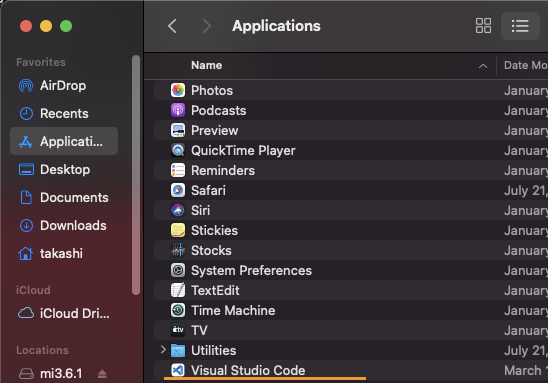Click the Stocks app icon
This screenshot has width=548, height=383.
tap(178, 250)
